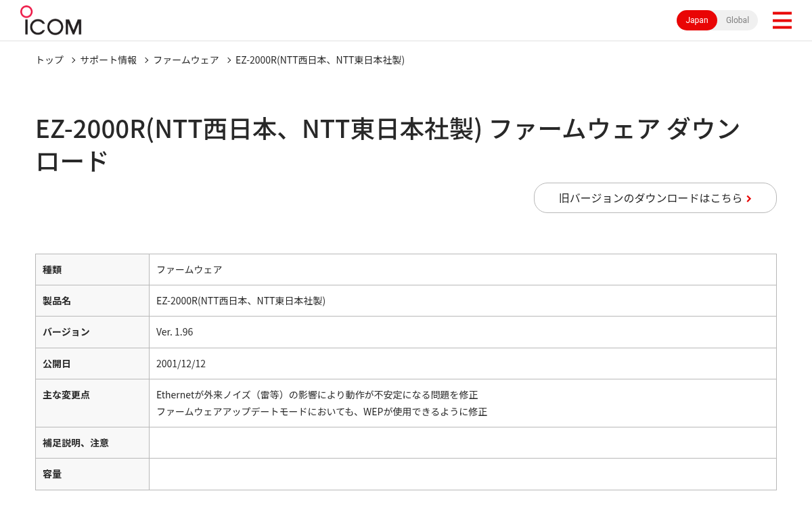
Task: Select the ファームウェア value in 種類 row
Action: [189, 269]
